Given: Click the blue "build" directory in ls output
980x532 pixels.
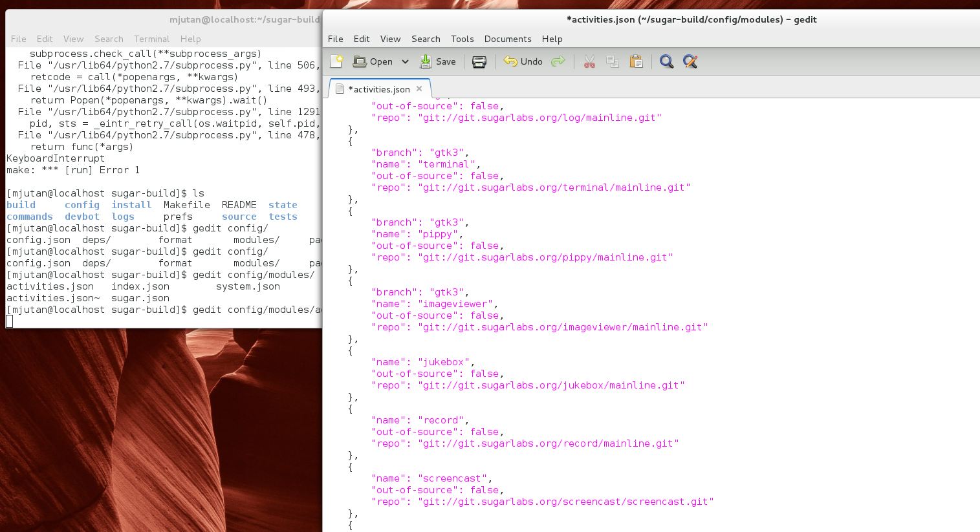Looking at the screenshot, I should point(21,205).
